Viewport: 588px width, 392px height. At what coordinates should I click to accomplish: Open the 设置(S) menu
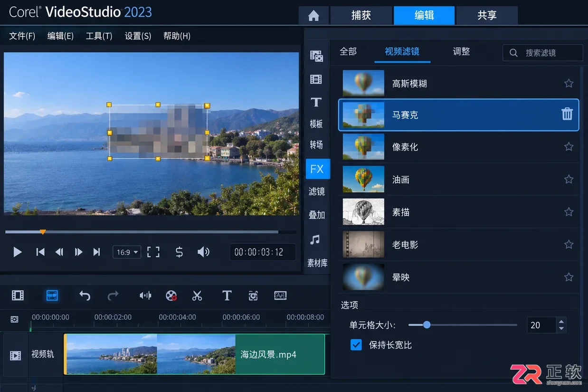click(x=138, y=36)
